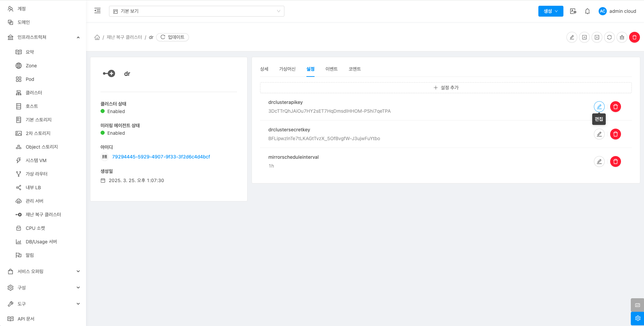Screen dimensions: 644x326
Task: Click the red delete cluster icon in toolbar
Action: click(634, 37)
